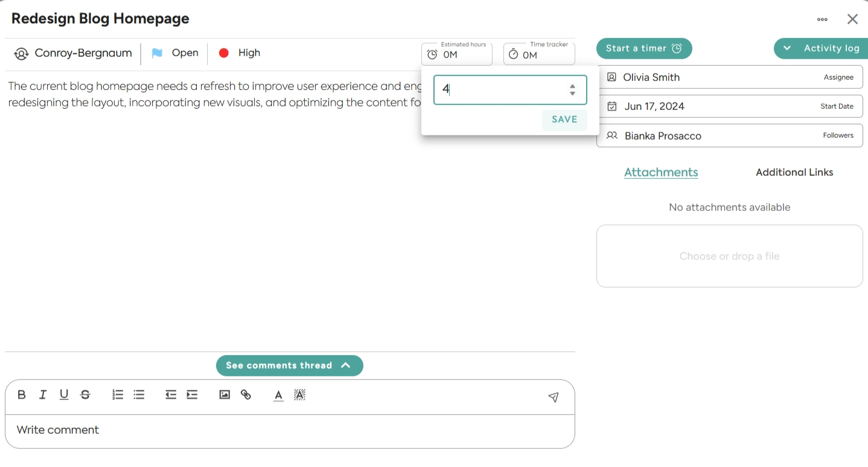Toggle bold formatting in comment editor
Viewport: 868px width, 467px height.
(22, 395)
